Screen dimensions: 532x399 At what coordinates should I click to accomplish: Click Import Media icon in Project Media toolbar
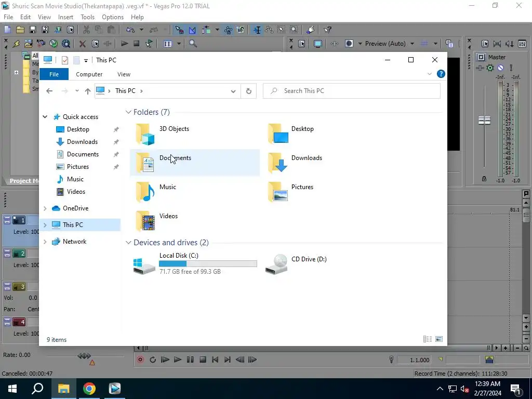pyautogui.click(x=29, y=44)
